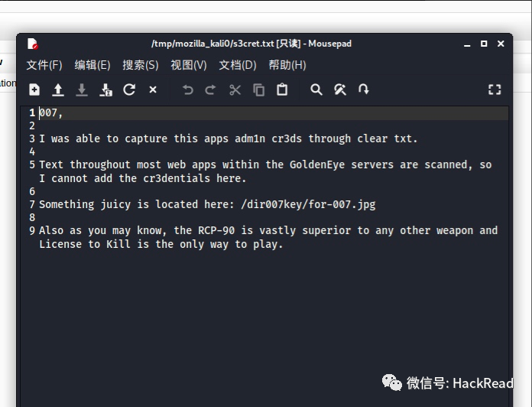
Task: Open the 编辑(E) menu
Action: pos(92,65)
